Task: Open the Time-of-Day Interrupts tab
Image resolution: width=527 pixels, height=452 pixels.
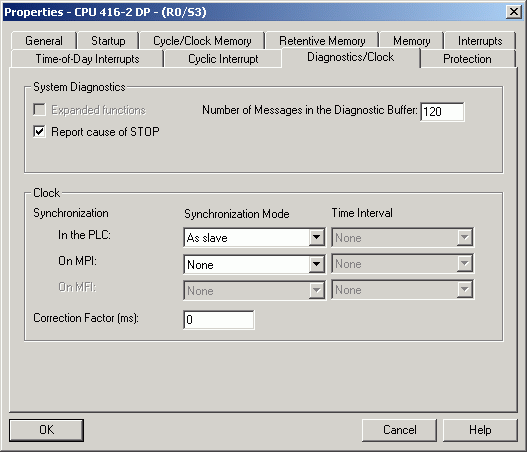Action: (87, 59)
